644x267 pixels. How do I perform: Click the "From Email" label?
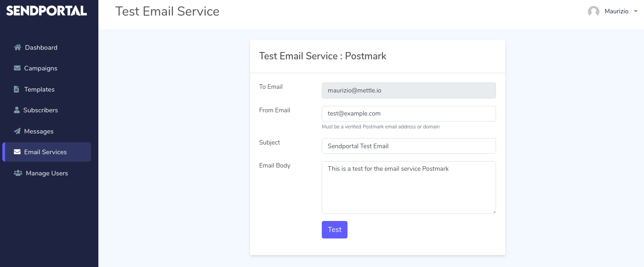(x=274, y=110)
